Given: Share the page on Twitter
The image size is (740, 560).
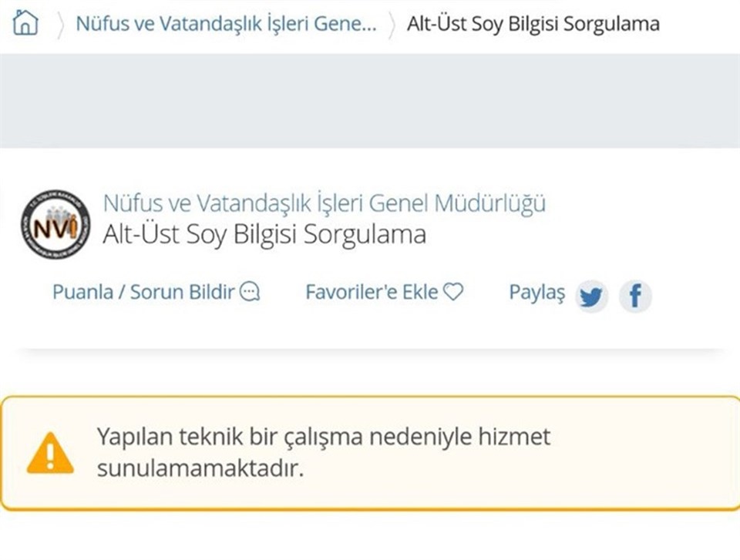Looking at the screenshot, I should click(591, 297).
